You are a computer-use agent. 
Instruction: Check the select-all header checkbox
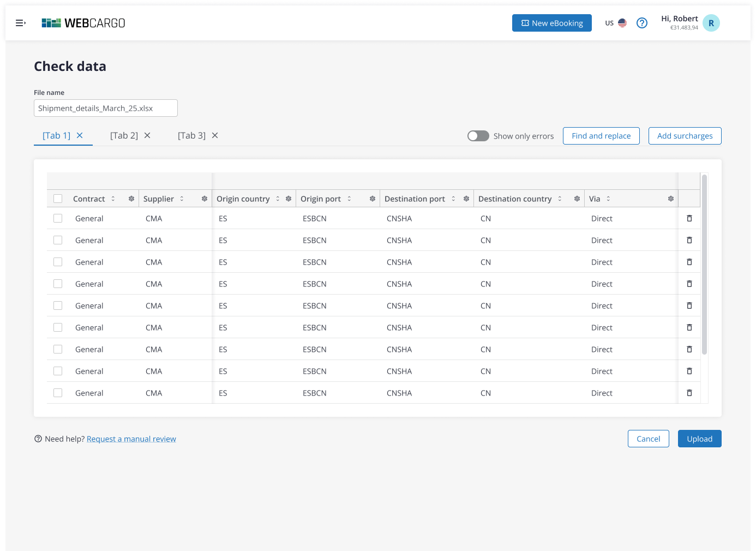[58, 199]
